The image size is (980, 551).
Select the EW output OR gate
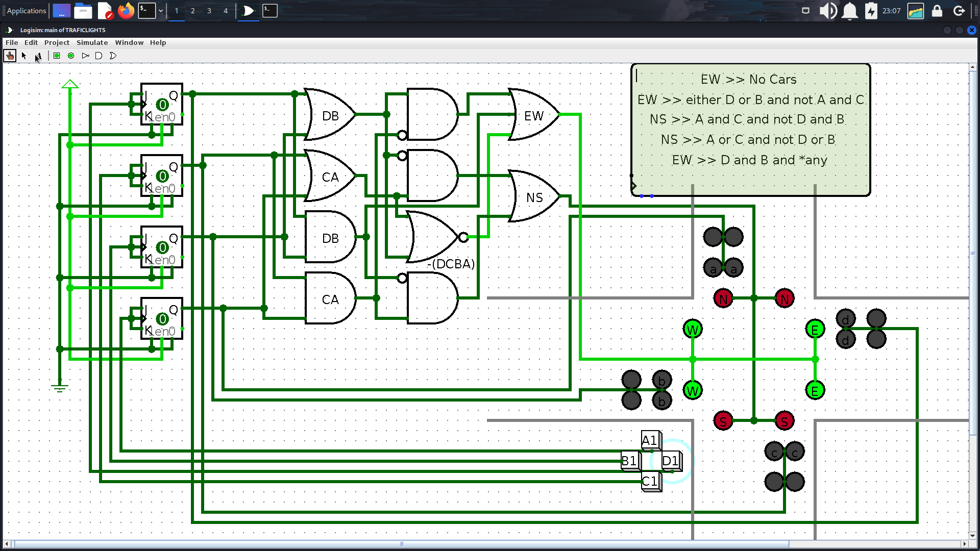tap(534, 115)
